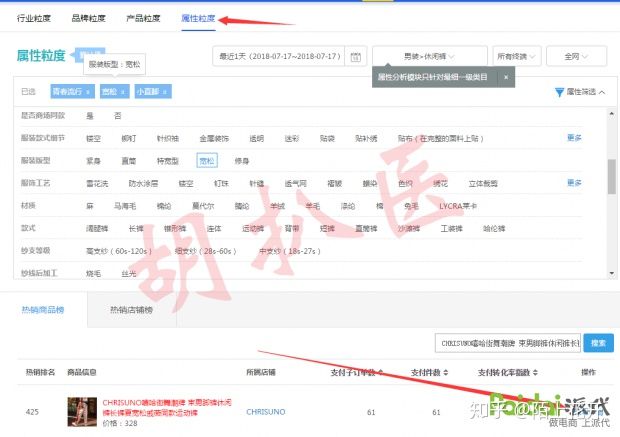Switch to the 品牌粒度 tab
Image resolution: width=620 pixels, height=437 pixels.
(88, 18)
